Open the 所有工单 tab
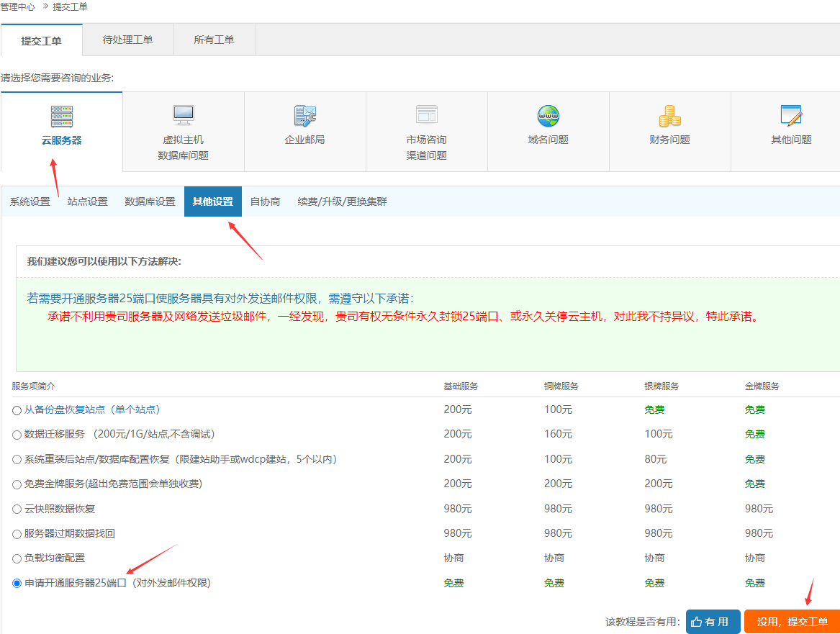 click(214, 40)
